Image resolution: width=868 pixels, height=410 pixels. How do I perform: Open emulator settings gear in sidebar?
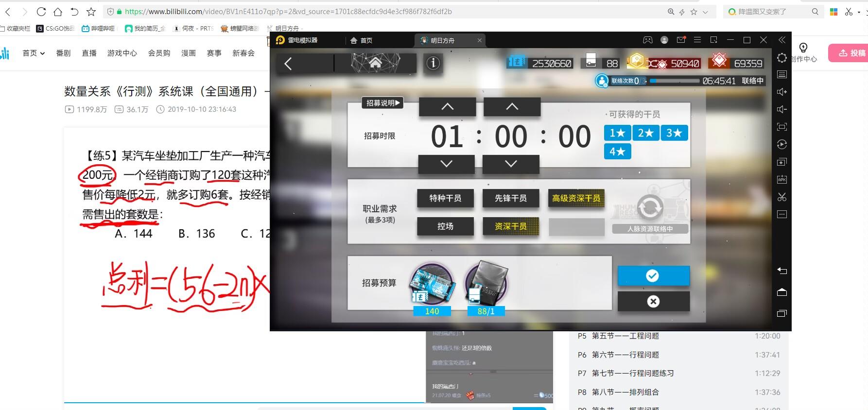[781, 58]
